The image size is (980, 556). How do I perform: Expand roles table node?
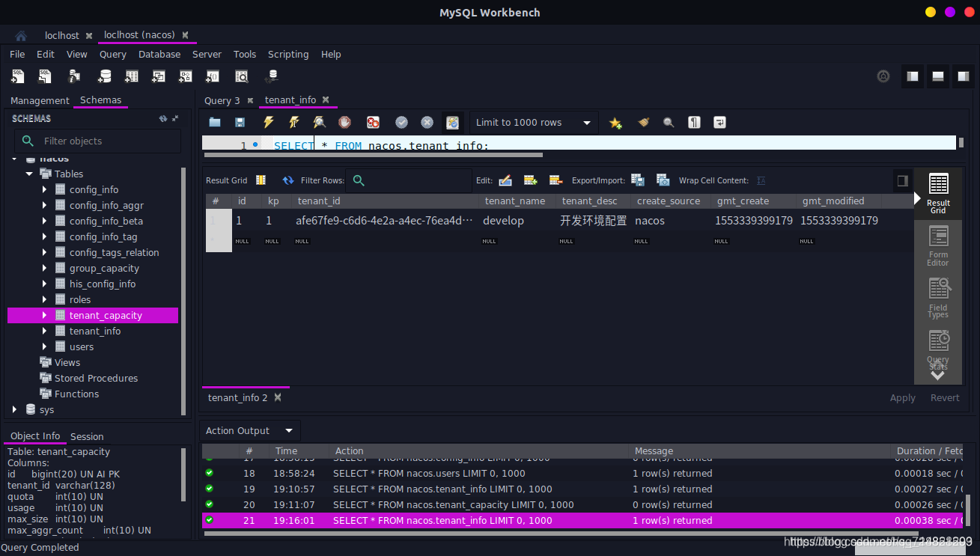45,299
